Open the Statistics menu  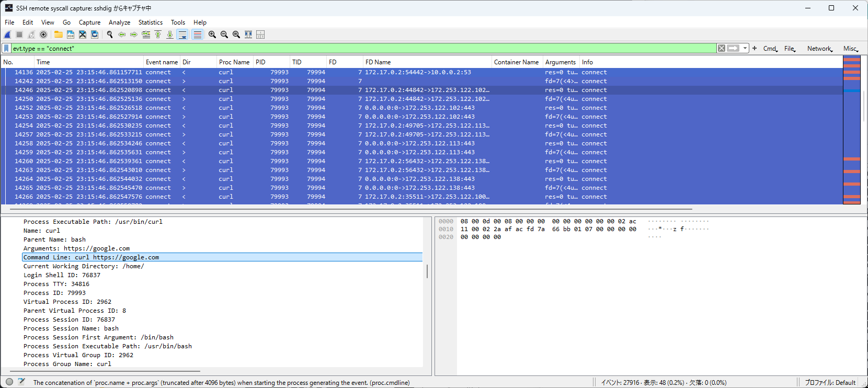[150, 22]
